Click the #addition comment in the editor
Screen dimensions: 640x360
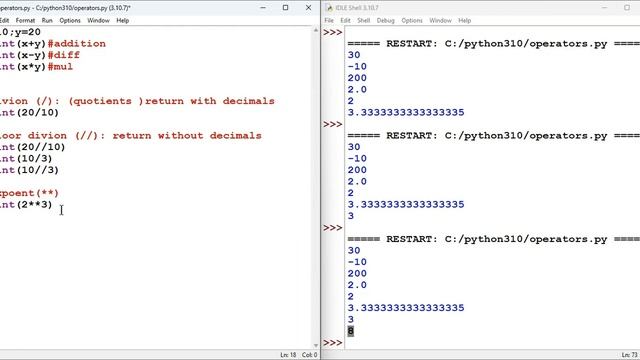tap(77, 44)
